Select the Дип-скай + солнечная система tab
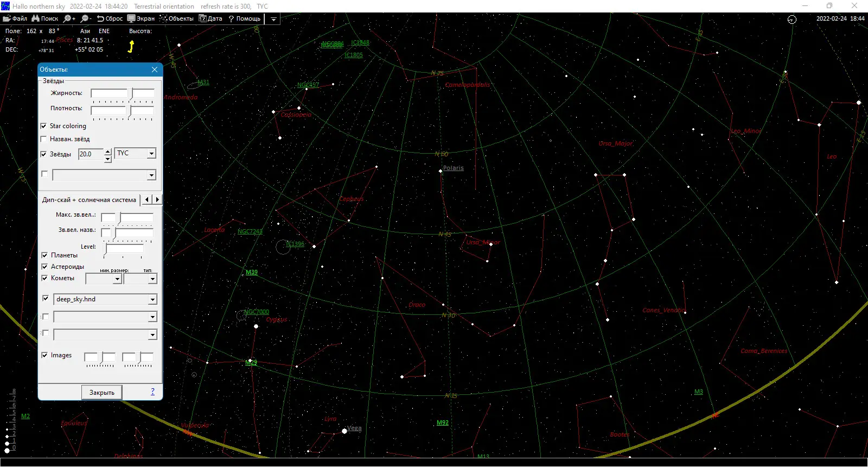 pyautogui.click(x=90, y=200)
